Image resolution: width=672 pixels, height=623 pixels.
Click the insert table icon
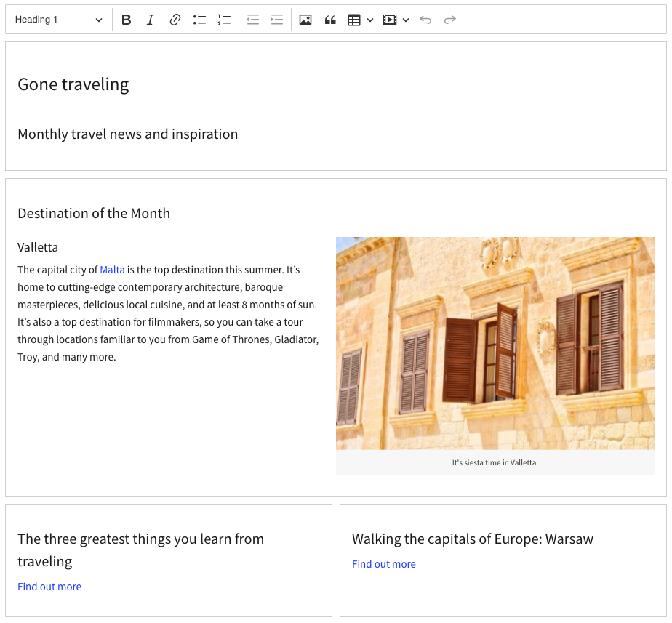tap(354, 20)
